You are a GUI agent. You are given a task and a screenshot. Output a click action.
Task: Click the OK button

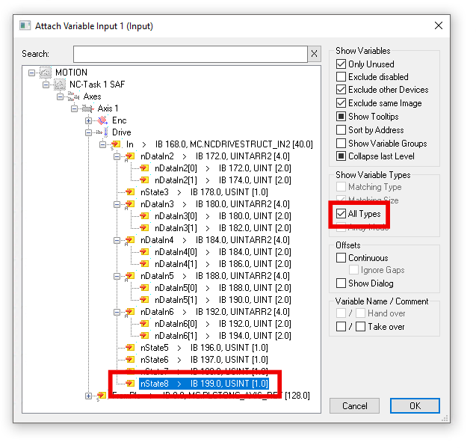(415, 406)
